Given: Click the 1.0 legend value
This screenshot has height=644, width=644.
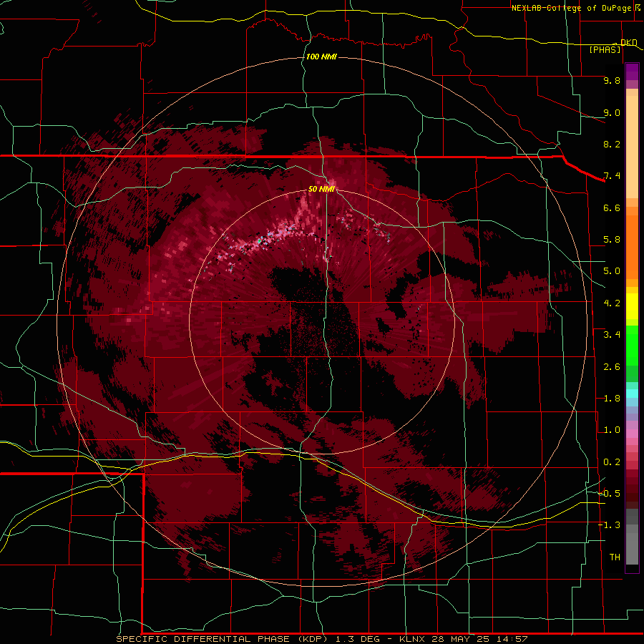Looking at the screenshot, I should tap(612, 430).
